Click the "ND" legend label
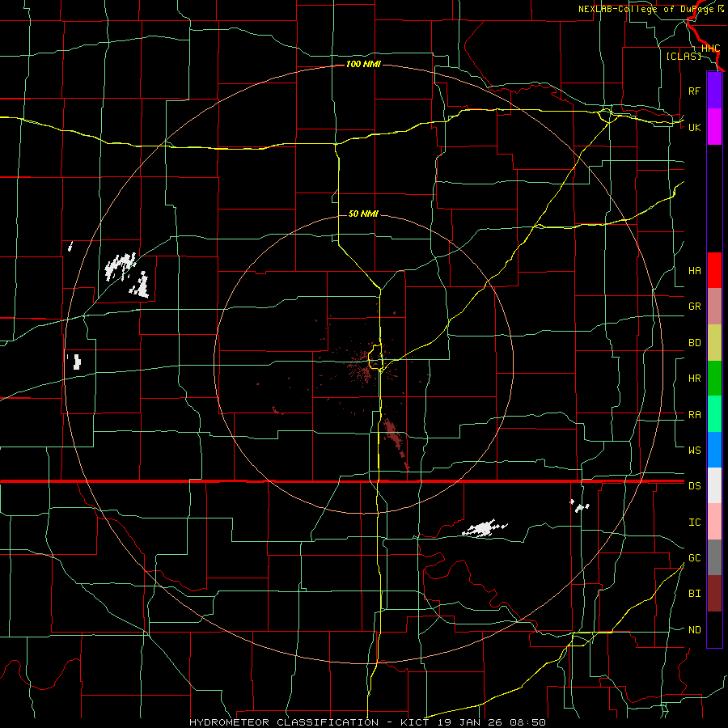728x728 pixels. (x=694, y=630)
